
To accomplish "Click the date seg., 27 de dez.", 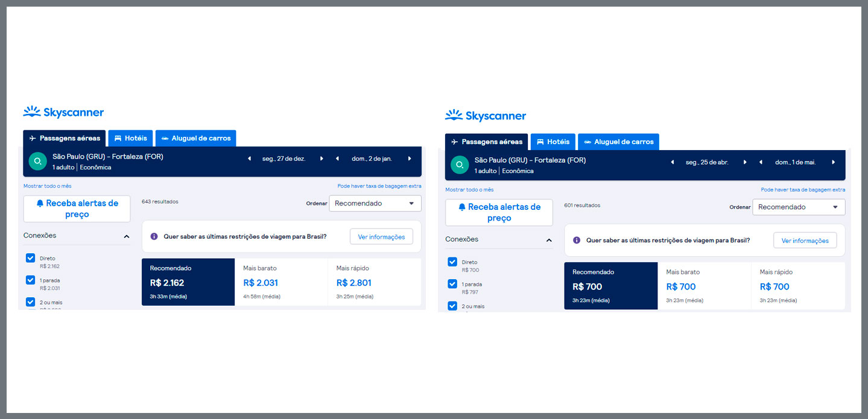I will pos(284,159).
